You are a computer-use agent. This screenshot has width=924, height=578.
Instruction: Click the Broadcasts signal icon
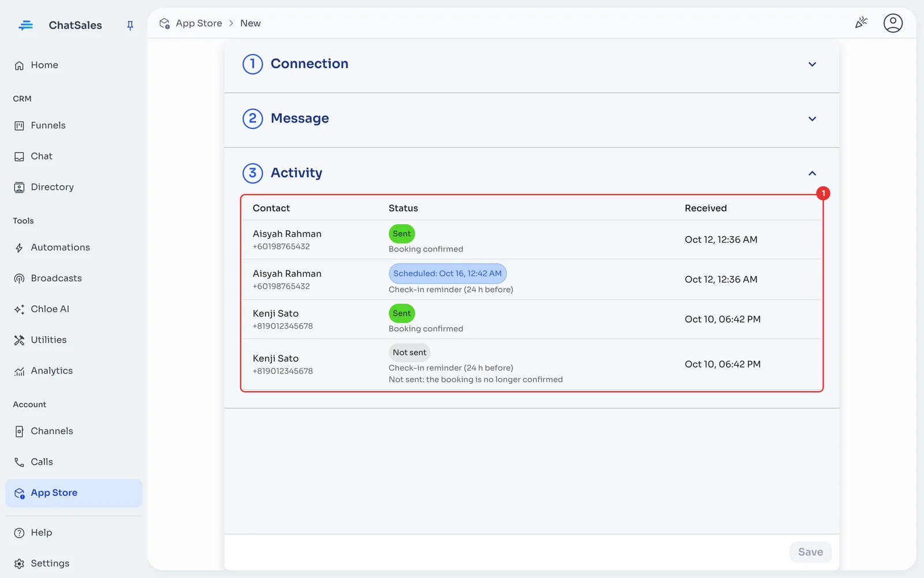click(x=19, y=279)
